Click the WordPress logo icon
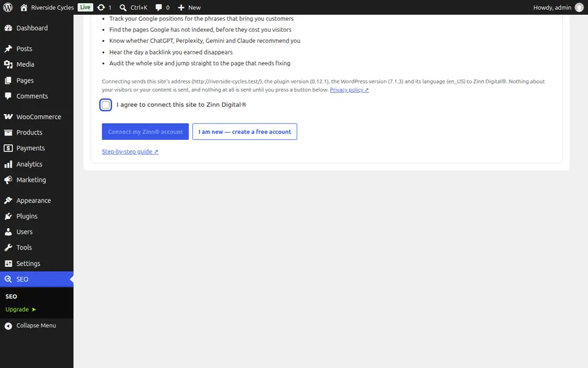Screen dimensions: 588x368 (8, 7)
